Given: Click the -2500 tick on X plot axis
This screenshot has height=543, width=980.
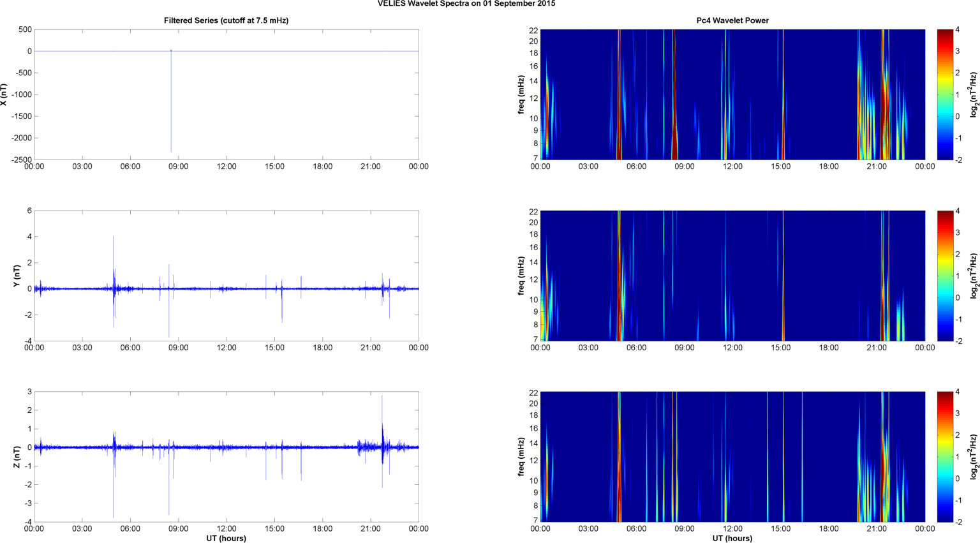Looking at the screenshot, I should click(20, 160).
